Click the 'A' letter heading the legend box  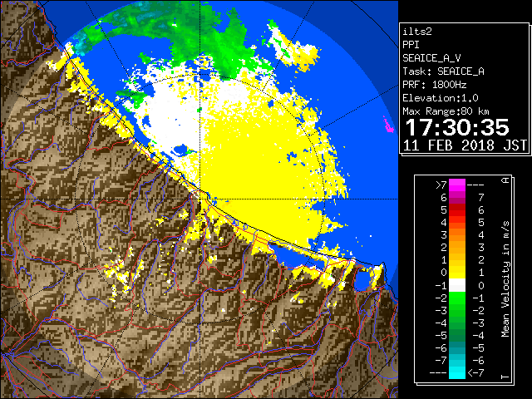[505, 180]
